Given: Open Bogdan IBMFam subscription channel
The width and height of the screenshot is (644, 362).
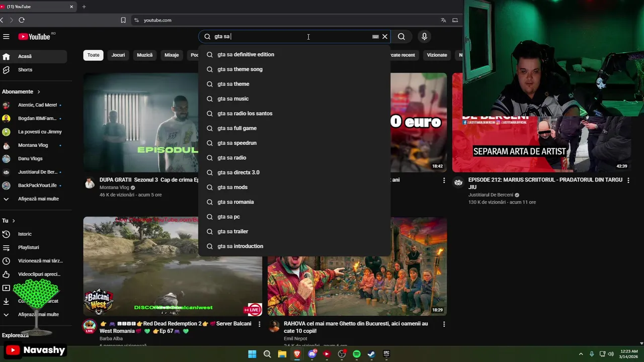Looking at the screenshot, I should (x=33, y=119).
